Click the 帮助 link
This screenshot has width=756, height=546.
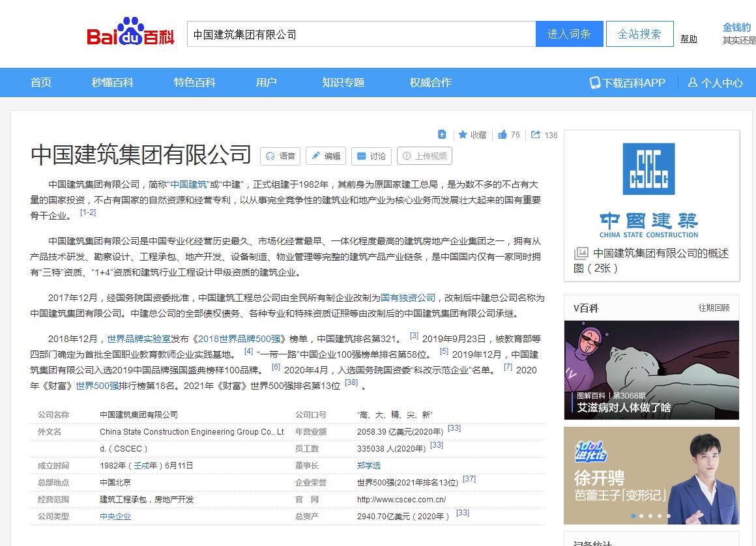point(688,39)
